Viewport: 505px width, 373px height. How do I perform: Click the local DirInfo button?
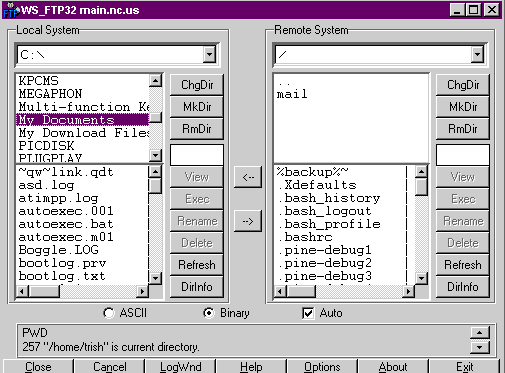tap(197, 287)
